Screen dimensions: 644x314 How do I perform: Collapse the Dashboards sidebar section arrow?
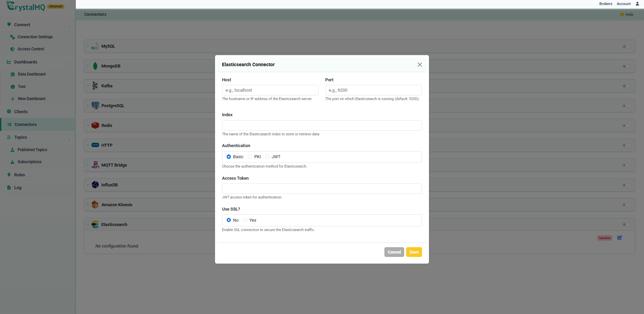coord(69,63)
